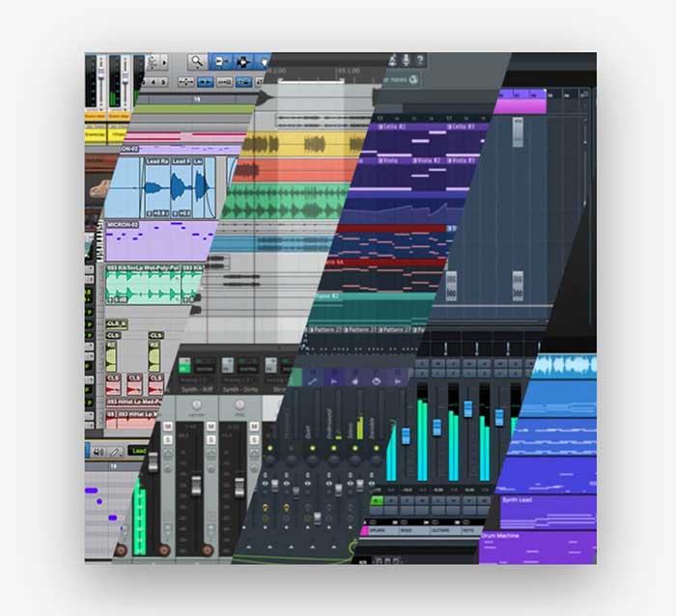The height and width of the screenshot is (616, 676).
Task: Select the Synth Lead track
Action: point(548,512)
